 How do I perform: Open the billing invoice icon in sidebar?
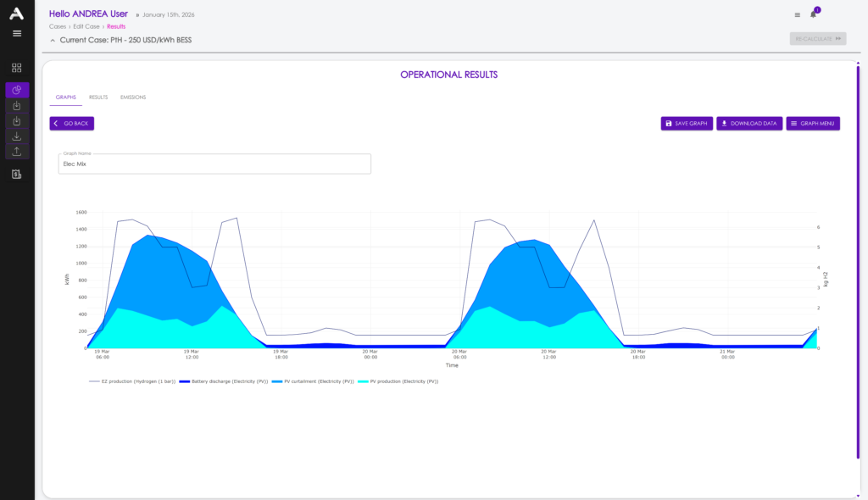click(x=17, y=175)
